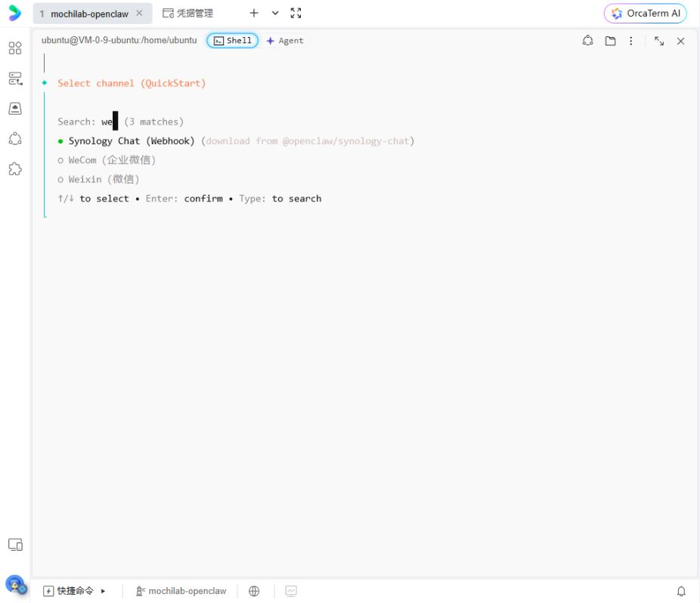Add a new session with plus icon
This screenshot has height=603, width=700.
coord(254,13)
